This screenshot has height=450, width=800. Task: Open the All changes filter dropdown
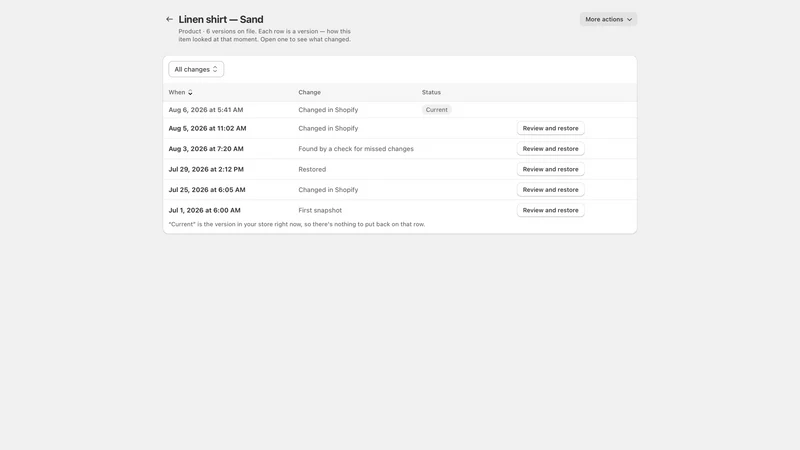(196, 69)
